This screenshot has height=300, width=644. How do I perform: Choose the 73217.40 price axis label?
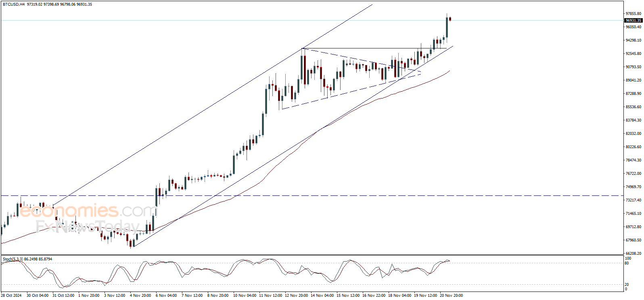tap(634, 200)
